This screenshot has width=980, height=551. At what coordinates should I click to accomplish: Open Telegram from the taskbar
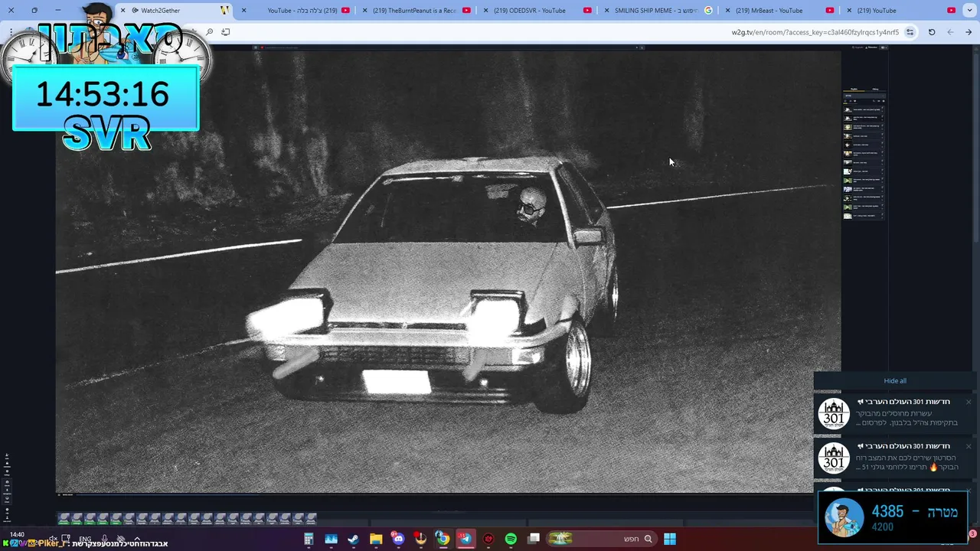coord(465,539)
